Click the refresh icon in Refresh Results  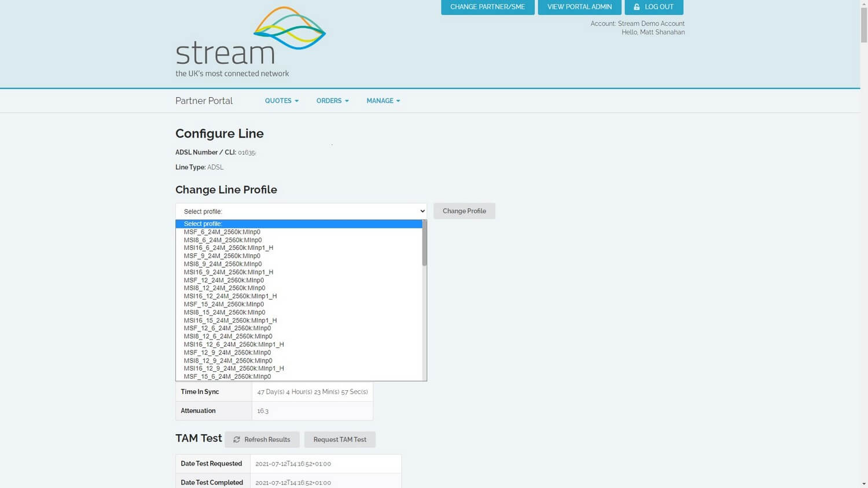tap(237, 439)
